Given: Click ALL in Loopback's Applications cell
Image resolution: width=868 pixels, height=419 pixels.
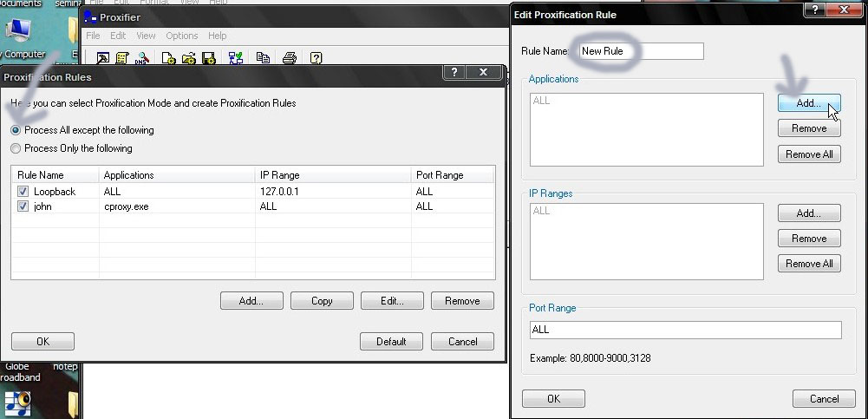Looking at the screenshot, I should (x=113, y=192).
